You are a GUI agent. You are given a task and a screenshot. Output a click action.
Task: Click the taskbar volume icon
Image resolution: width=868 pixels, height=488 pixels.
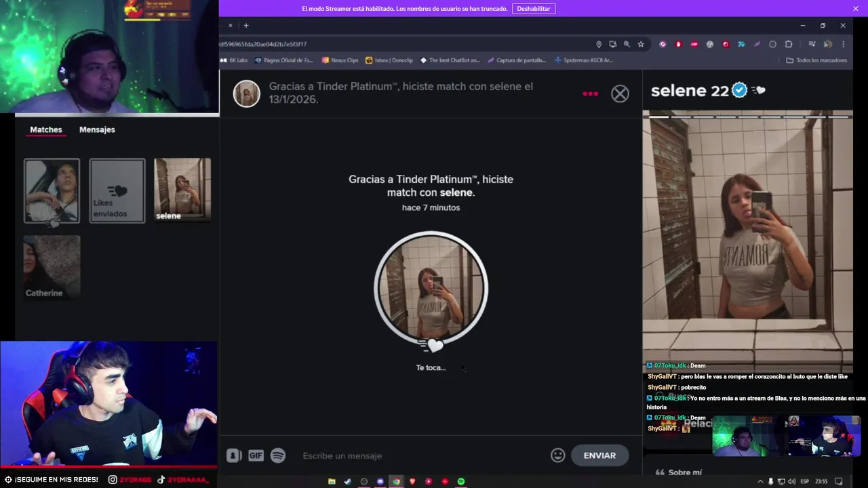(791, 481)
